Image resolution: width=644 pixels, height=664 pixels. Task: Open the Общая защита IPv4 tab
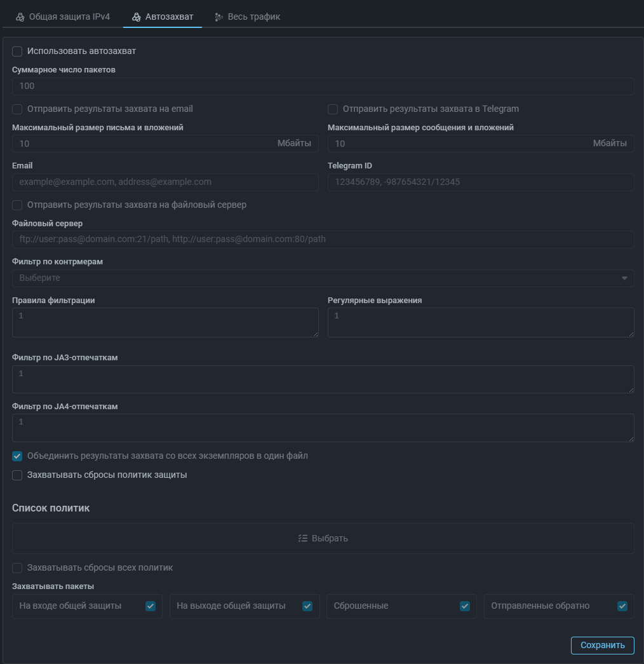click(x=69, y=17)
